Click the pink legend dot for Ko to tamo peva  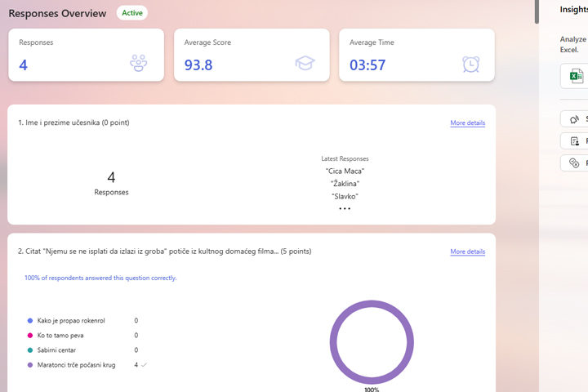[x=30, y=336]
